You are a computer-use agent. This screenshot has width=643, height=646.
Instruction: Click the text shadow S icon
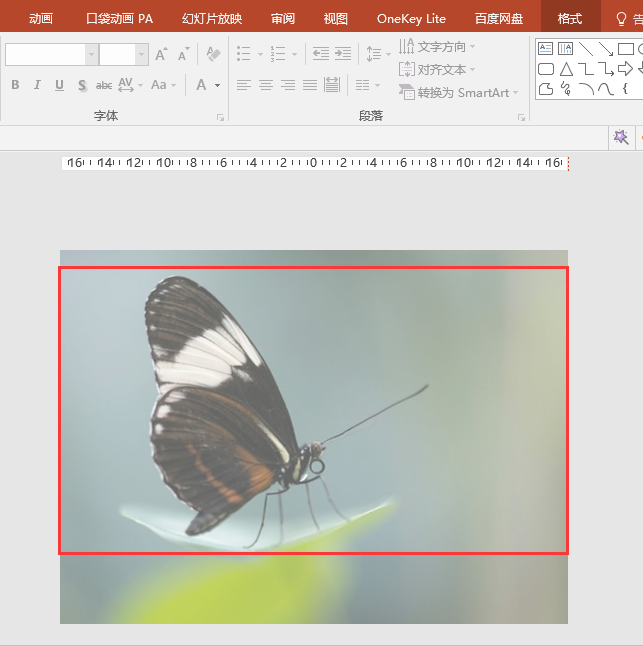(x=82, y=85)
